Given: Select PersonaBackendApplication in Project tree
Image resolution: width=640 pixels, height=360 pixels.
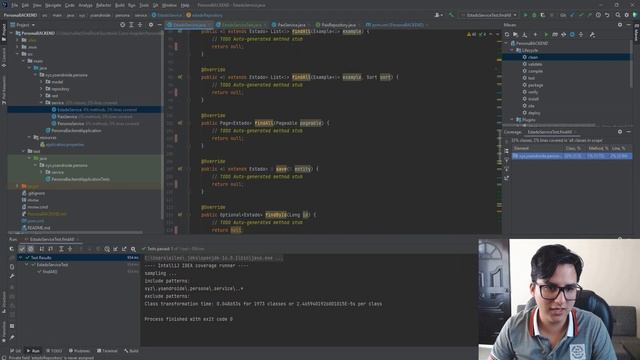Looking at the screenshot, I should (76, 131).
